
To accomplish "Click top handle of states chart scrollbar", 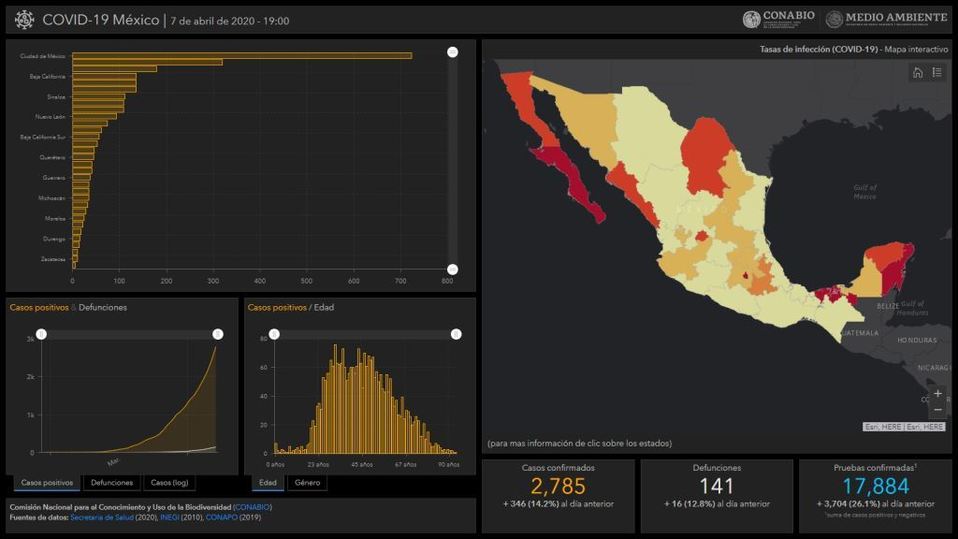I will tap(452, 52).
